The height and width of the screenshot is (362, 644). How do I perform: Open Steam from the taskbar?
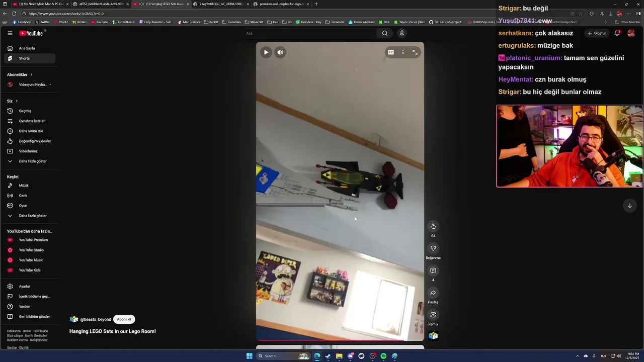click(x=328, y=356)
